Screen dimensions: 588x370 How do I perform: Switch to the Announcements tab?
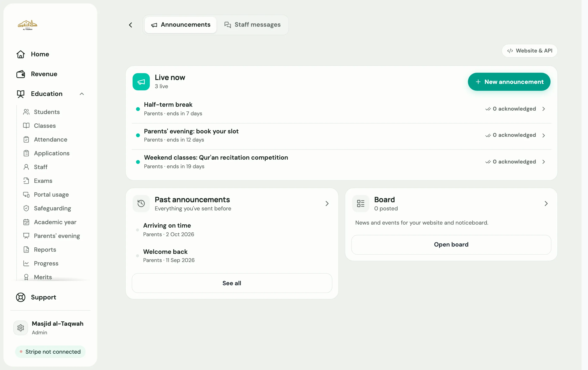180,25
